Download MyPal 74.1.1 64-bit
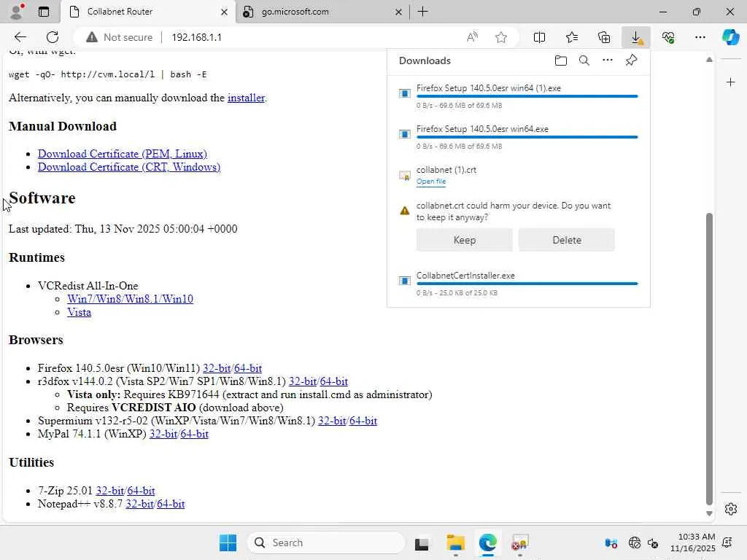 [194, 434]
